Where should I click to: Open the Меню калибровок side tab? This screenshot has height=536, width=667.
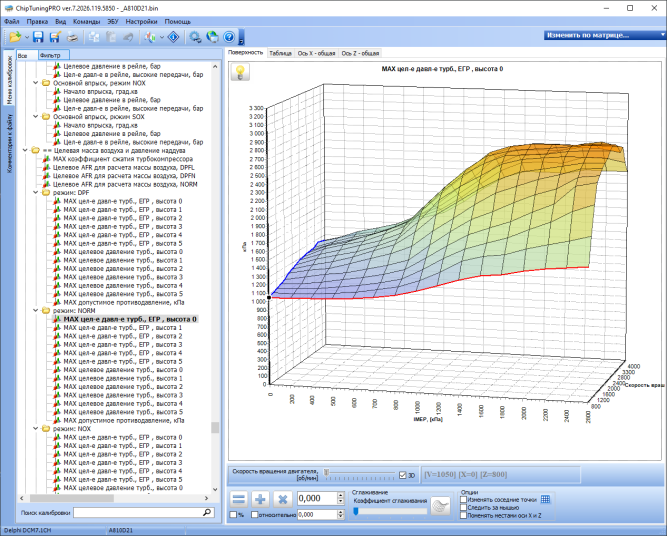pyautogui.click(x=9, y=80)
